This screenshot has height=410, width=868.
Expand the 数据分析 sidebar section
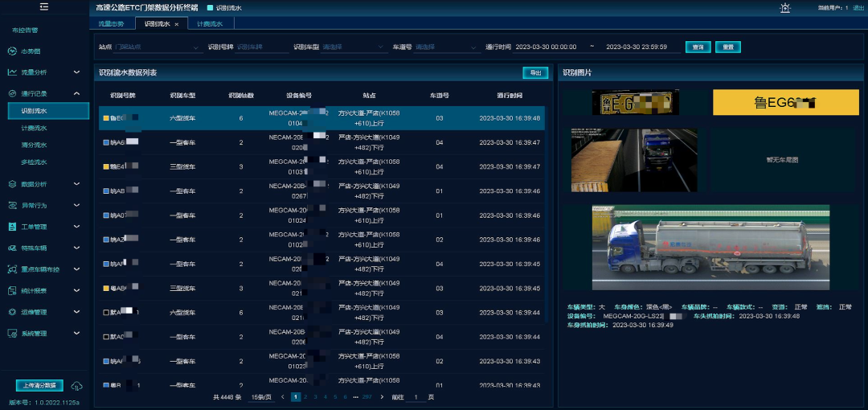[76, 184]
